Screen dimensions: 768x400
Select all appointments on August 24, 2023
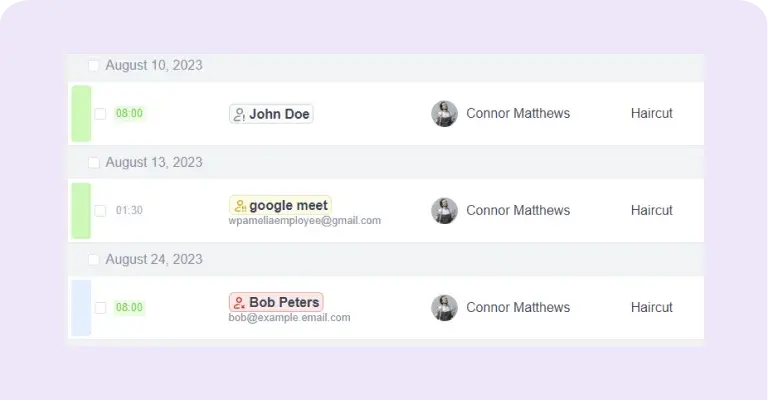point(94,259)
